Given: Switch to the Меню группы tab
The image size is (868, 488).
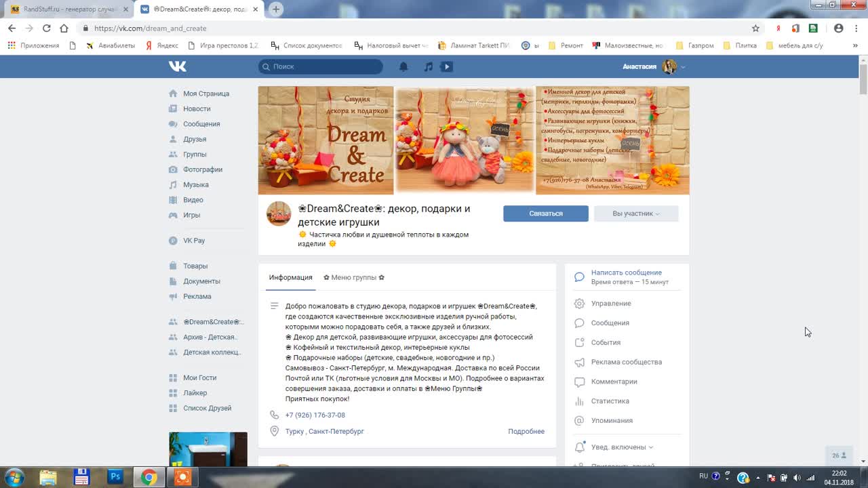Looking at the screenshot, I should click(x=354, y=277).
